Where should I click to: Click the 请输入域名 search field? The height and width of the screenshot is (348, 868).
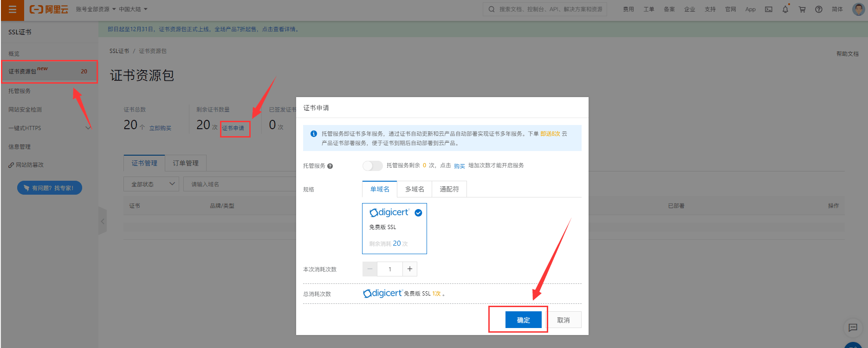pos(240,184)
